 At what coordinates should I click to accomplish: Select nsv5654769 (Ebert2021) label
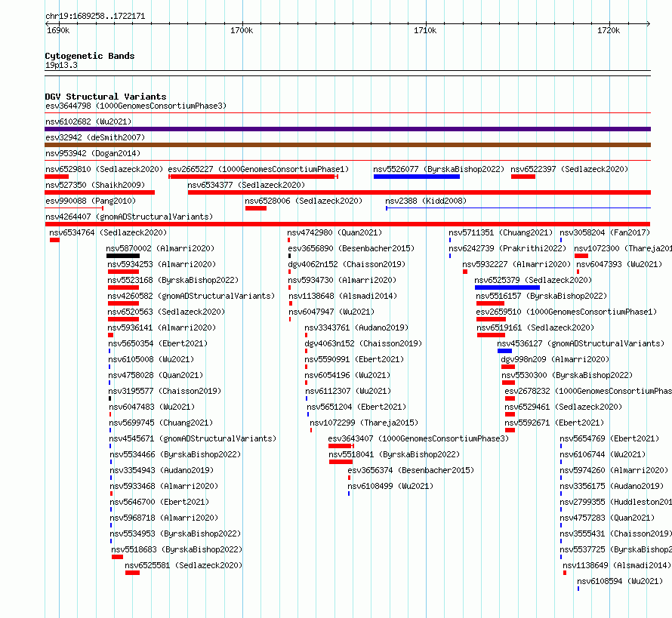(609, 438)
